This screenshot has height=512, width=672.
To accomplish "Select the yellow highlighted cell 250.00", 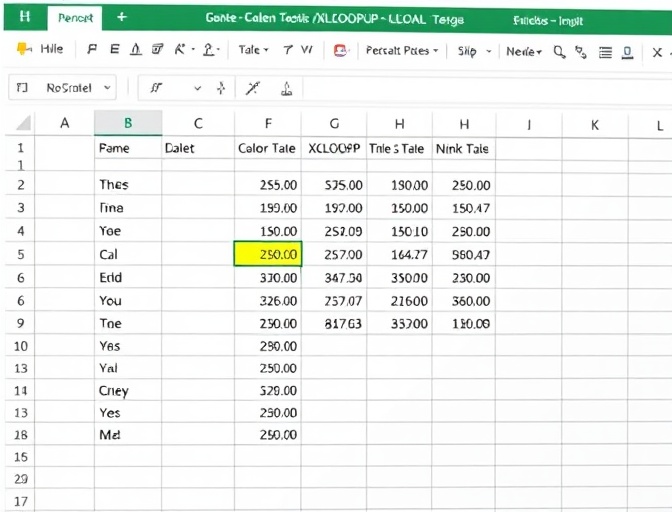I will coord(268,254).
